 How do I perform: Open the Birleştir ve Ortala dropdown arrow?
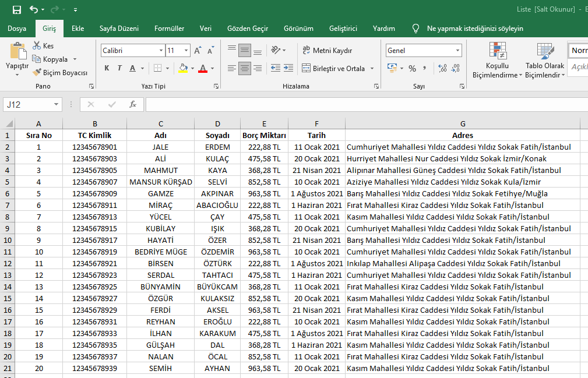(372, 69)
